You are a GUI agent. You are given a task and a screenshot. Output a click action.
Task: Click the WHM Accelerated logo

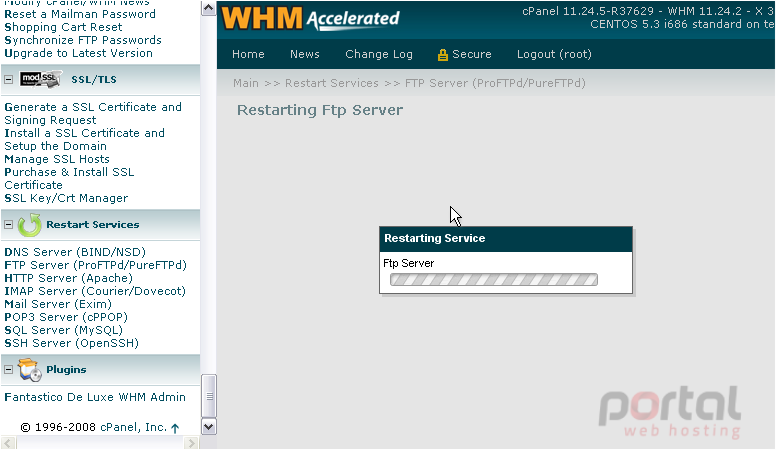point(310,19)
